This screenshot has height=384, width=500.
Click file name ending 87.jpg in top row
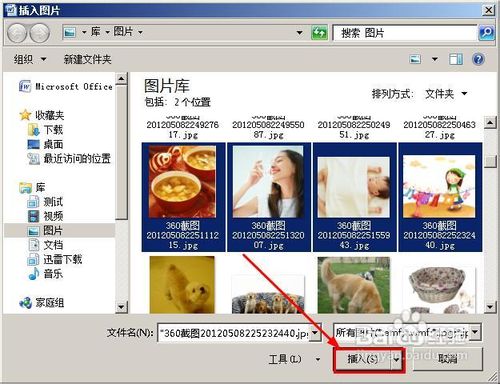[268, 129]
